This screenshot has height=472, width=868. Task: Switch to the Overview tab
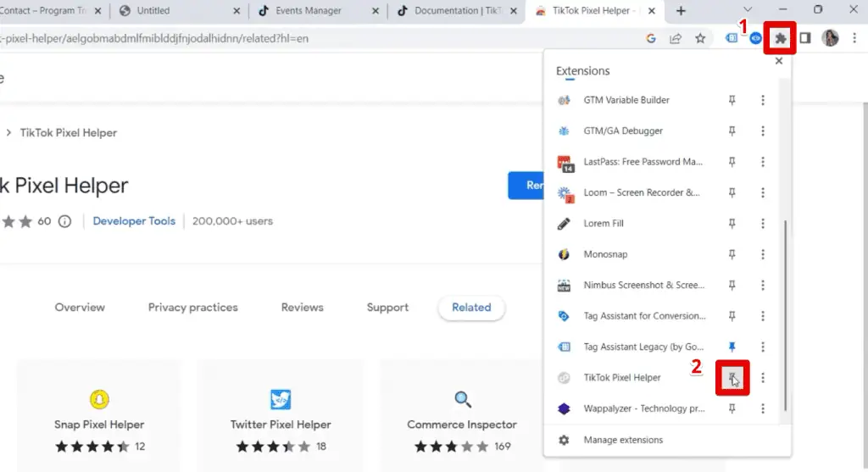(80, 308)
